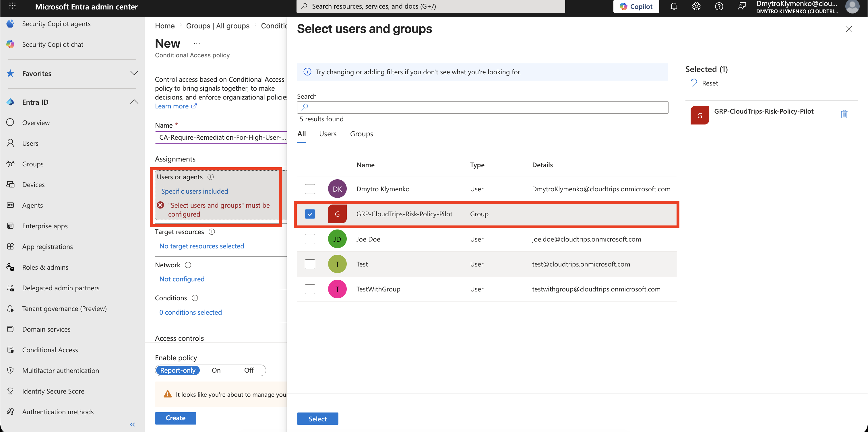Screen dimensions: 868x432
Task: Open the account avatar in the header
Action: (852, 6)
